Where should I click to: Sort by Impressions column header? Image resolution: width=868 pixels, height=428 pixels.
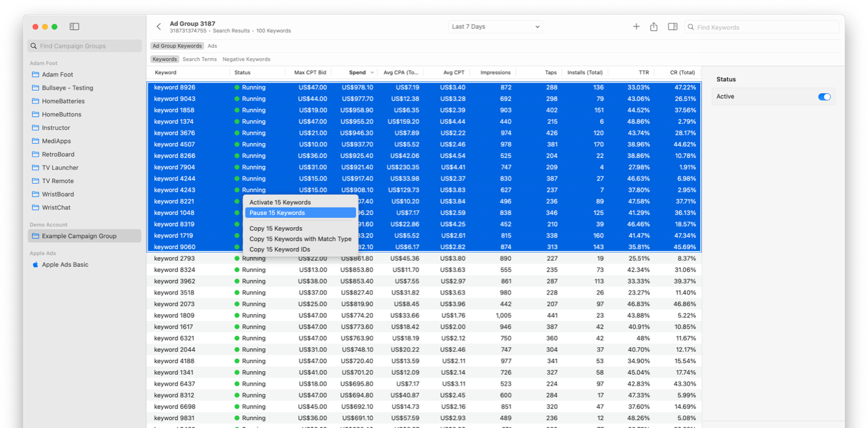point(495,73)
